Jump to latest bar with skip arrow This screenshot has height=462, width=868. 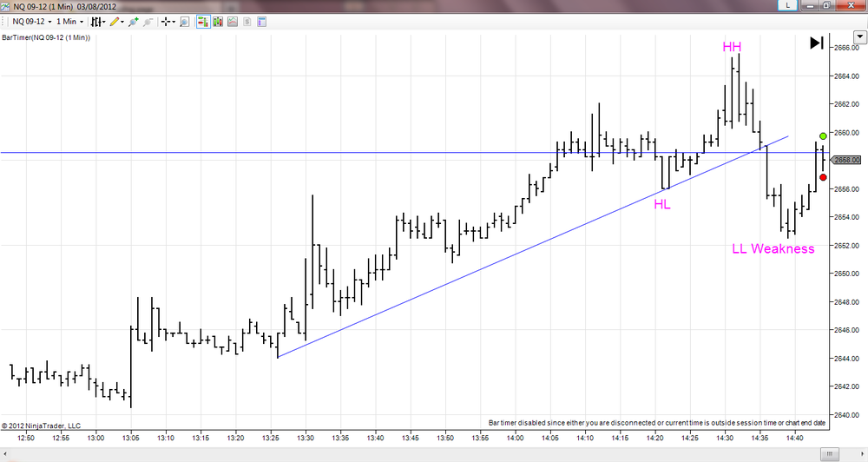(817, 43)
